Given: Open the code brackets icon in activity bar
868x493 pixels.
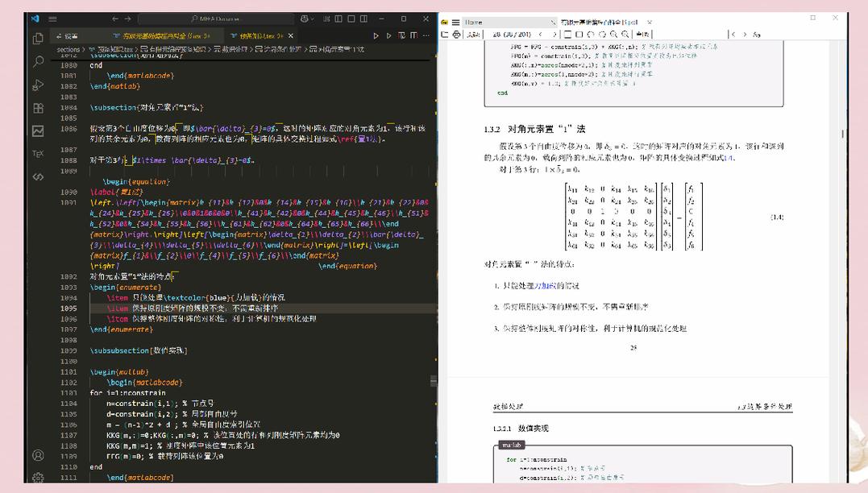Looking at the screenshot, I should click(38, 177).
